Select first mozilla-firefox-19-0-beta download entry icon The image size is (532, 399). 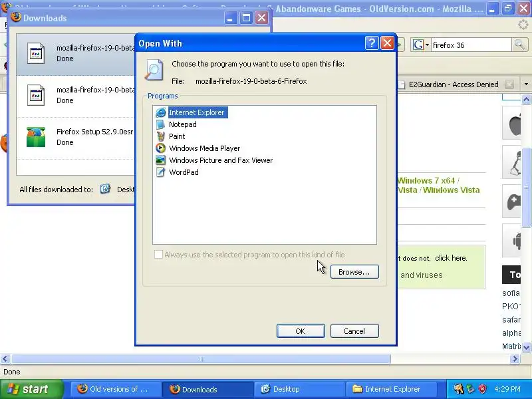pos(36,53)
